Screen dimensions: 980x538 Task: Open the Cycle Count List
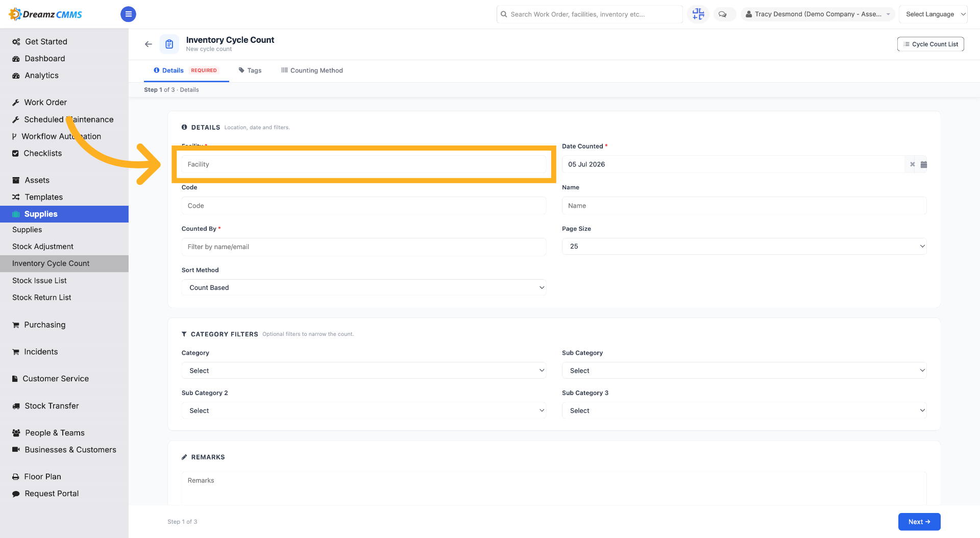(x=930, y=44)
